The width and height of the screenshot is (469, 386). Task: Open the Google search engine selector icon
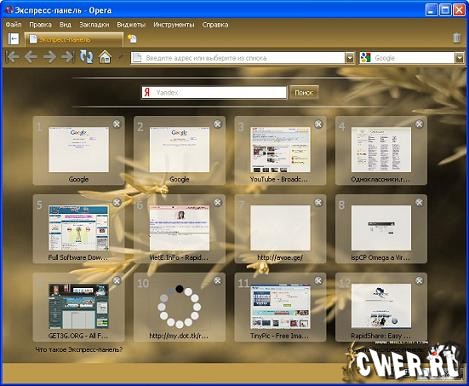click(366, 58)
